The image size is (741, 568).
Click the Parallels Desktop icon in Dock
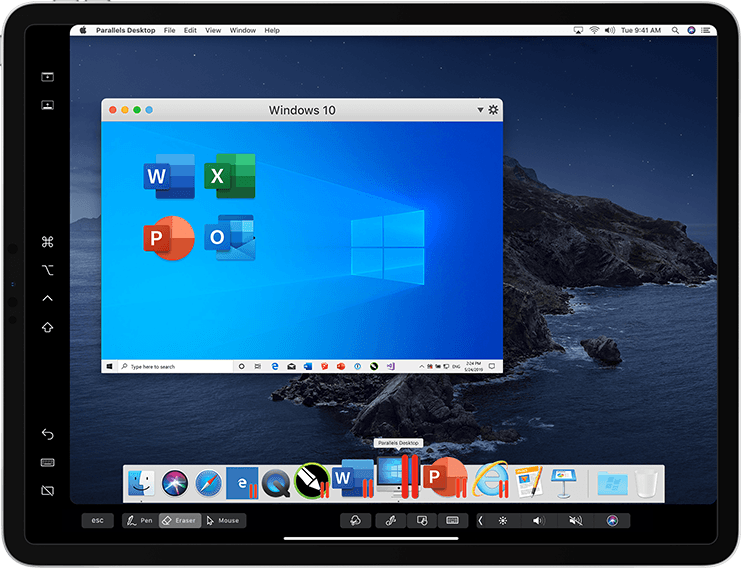398,476
